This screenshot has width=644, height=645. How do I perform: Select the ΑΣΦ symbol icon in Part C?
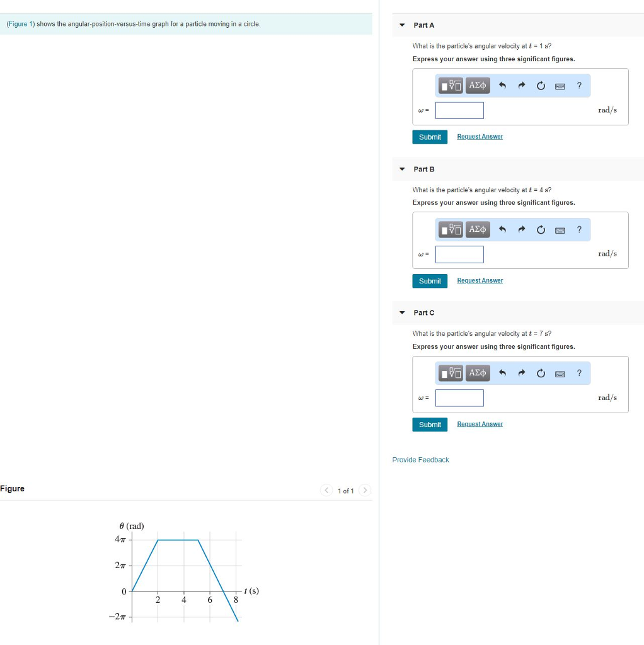tap(477, 373)
